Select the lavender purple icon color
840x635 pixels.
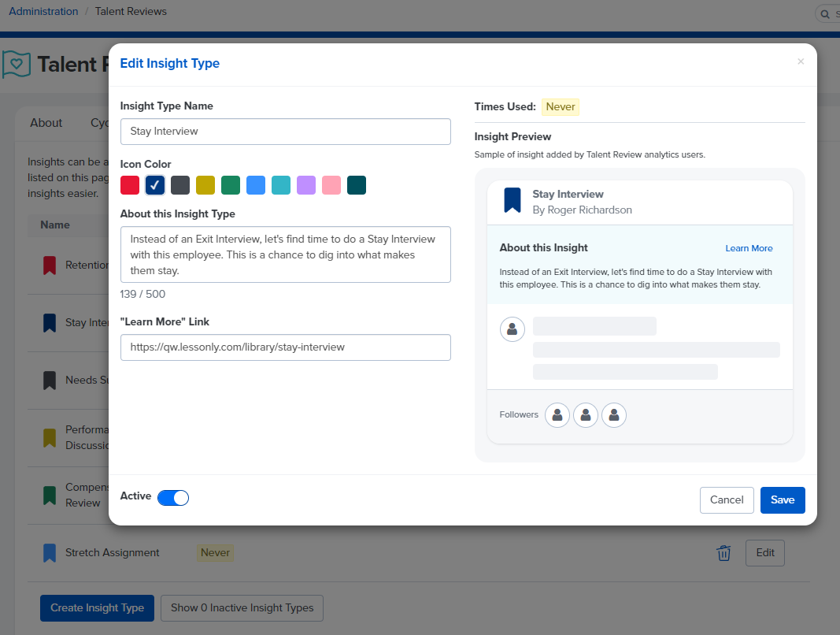point(306,185)
